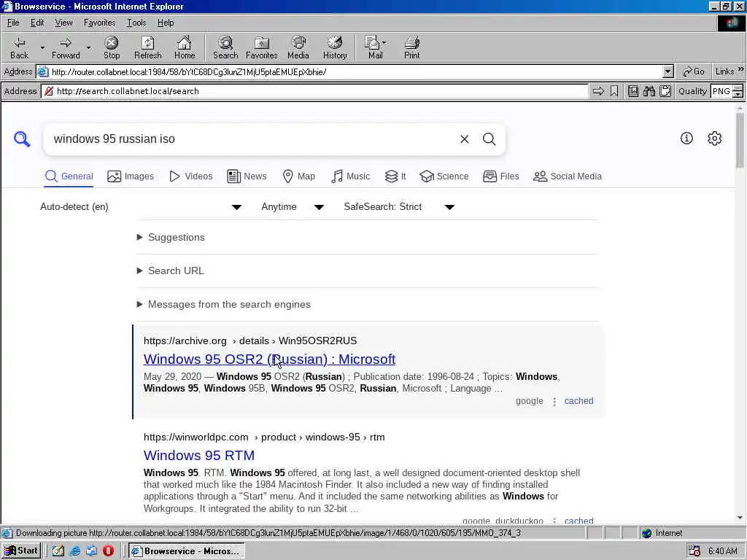This screenshot has height=560, width=747.
Task: Expand Messages from the search engines
Action: pos(224,304)
